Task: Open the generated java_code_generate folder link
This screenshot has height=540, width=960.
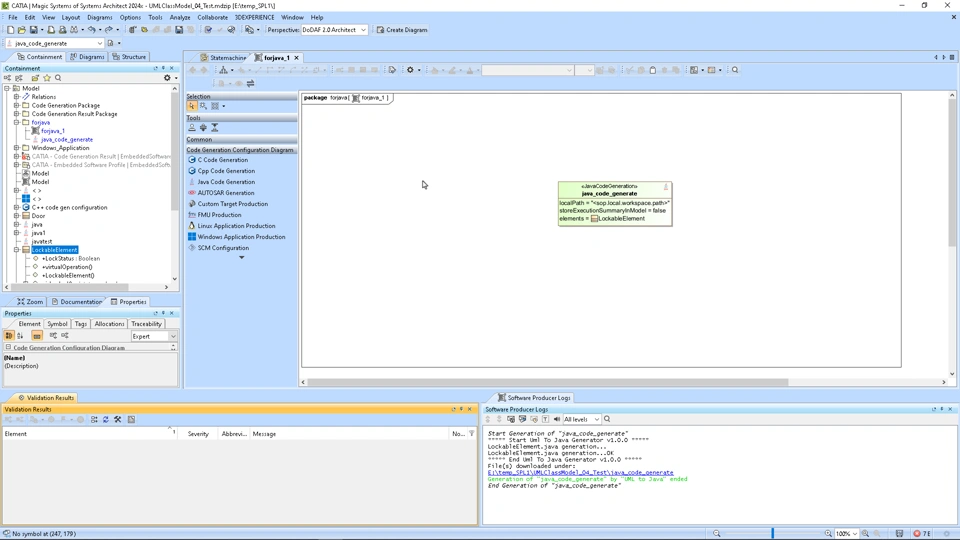Action: pos(580,473)
